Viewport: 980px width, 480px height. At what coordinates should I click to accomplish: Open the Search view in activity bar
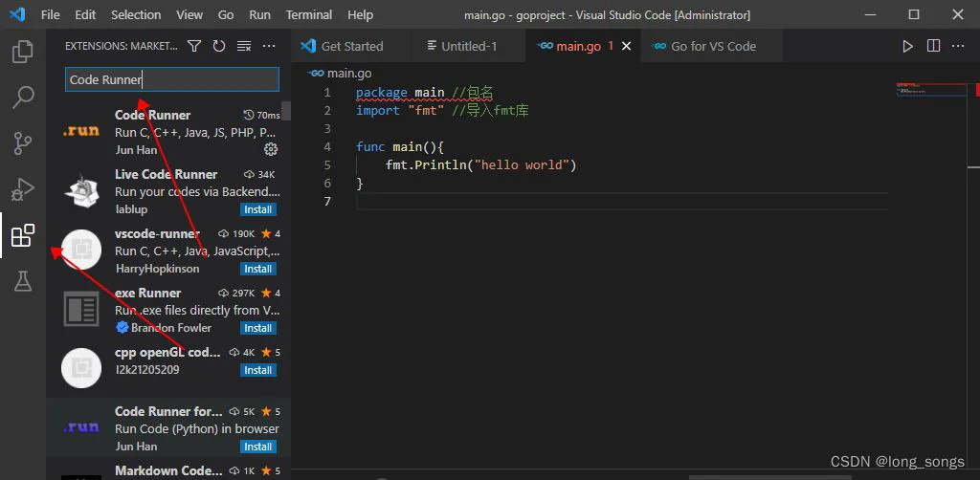click(x=23, y=98)
